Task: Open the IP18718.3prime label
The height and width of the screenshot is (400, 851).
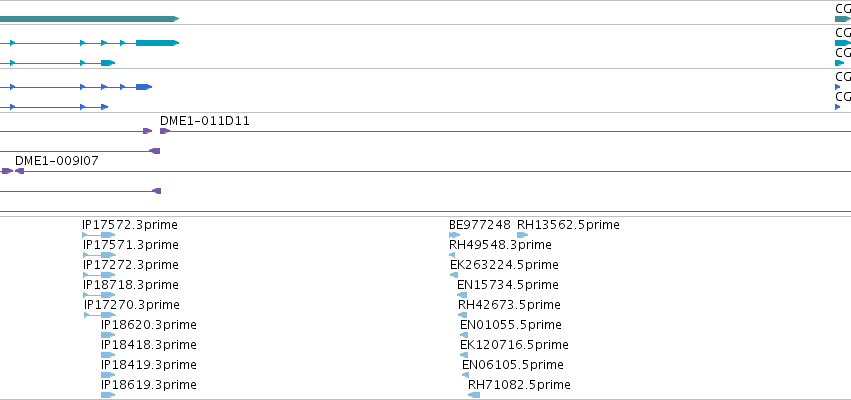Action: coord(131,285)
